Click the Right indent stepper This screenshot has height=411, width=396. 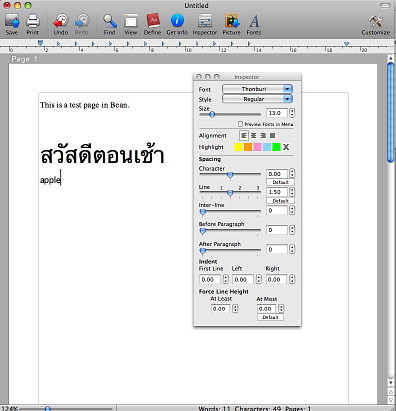pyautogui.click(x=292, y=279)
